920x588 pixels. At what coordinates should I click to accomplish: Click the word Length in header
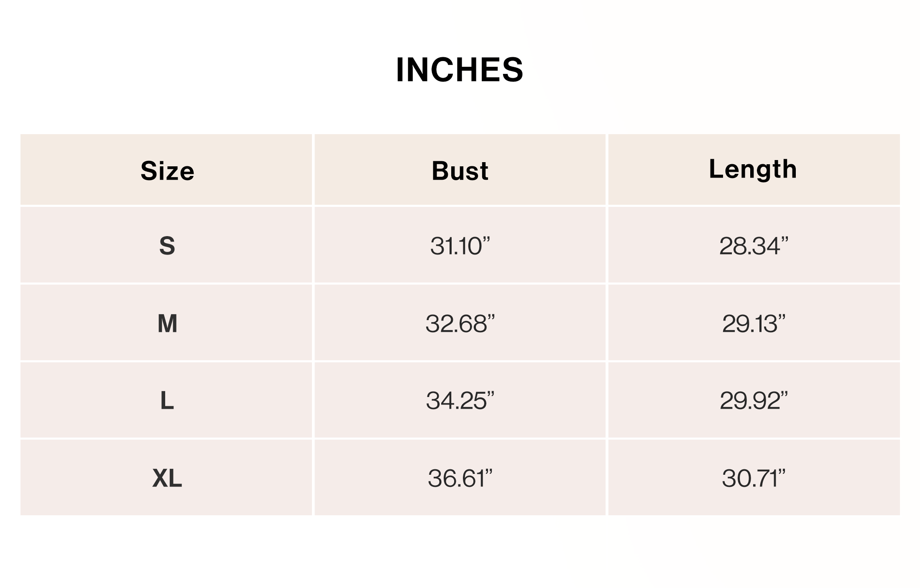[x=753, y=170]
